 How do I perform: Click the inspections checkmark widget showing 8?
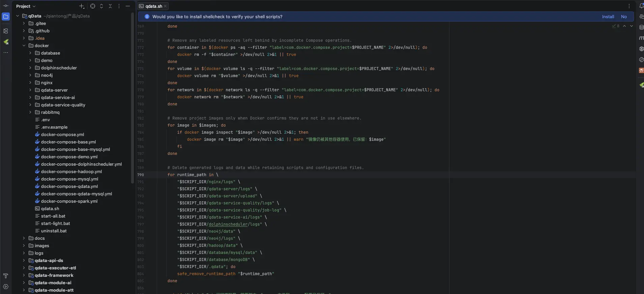pyautogui.click(x=616, y=26)
